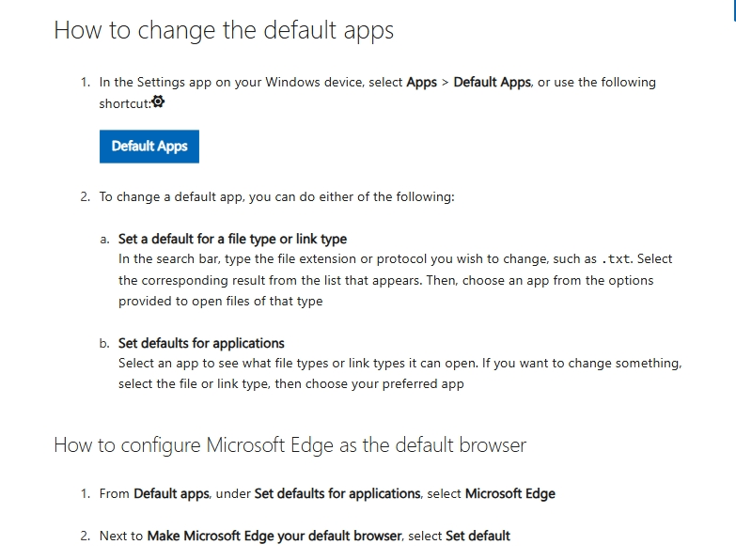This screenshot has width=736, height=560.
Task: Click the settings gear icon after "shortcut:"
Action: tap(158, 102)
